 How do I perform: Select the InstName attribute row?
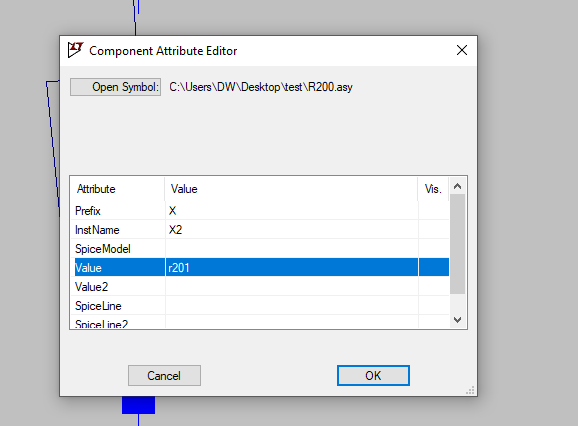pyautogui.click(x=260, y=230)
